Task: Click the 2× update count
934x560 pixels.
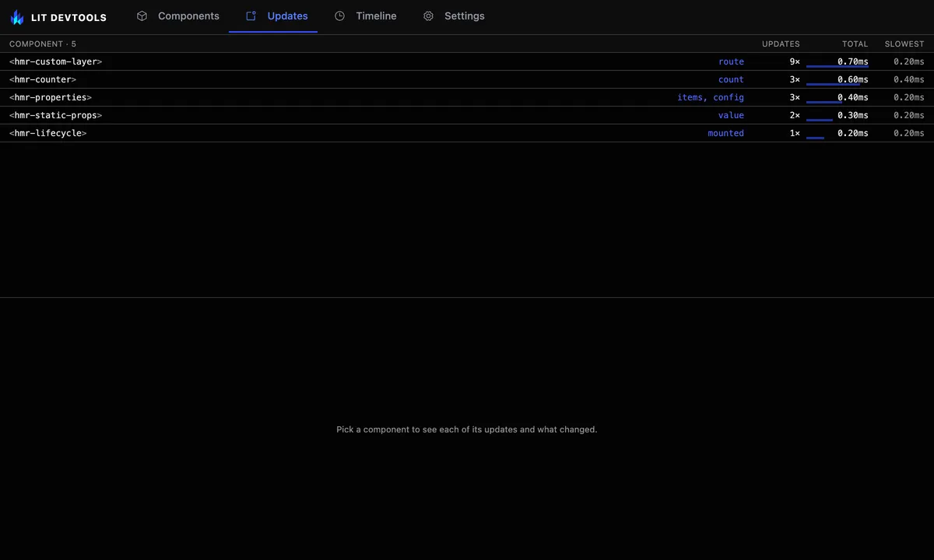Action: click(x=795, y=115)
